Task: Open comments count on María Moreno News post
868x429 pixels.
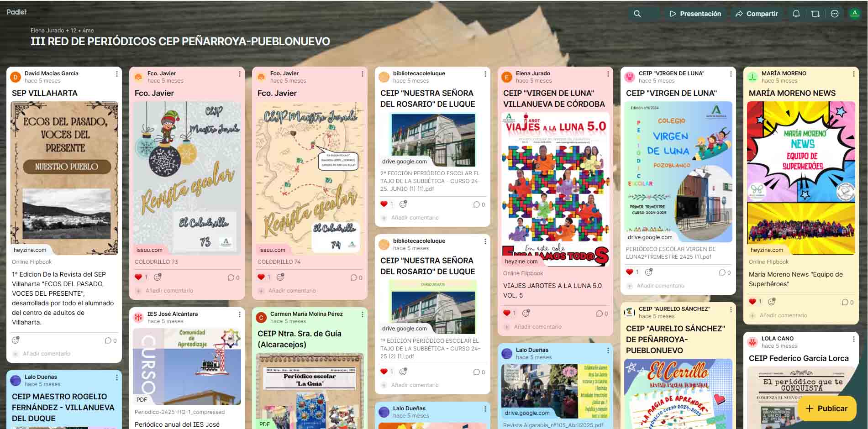Action: (847, 302)
